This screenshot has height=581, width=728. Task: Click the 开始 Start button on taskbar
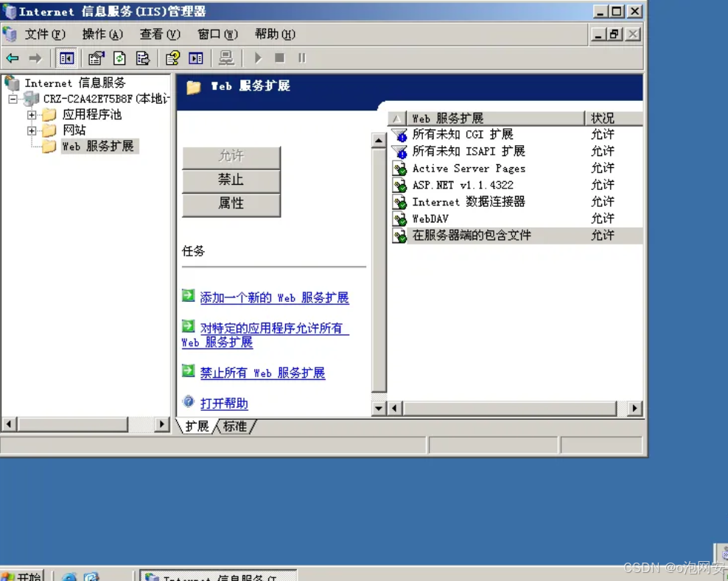click(22, 575)
